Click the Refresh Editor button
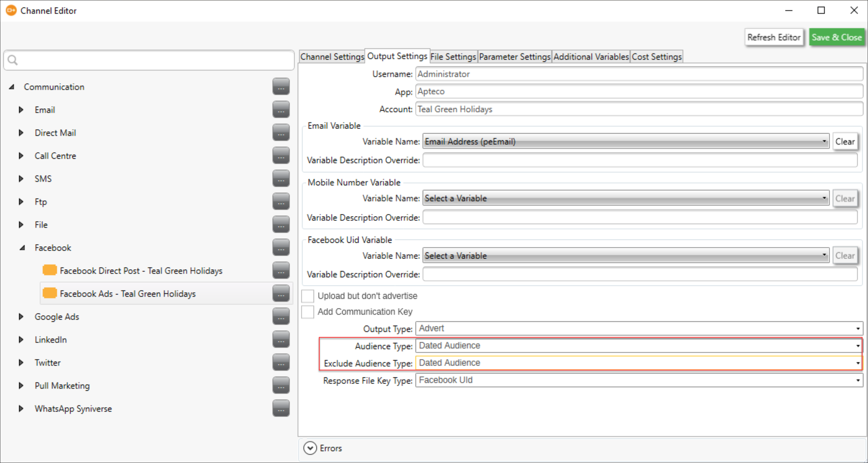The image size is (868, 463). point(774,37)
